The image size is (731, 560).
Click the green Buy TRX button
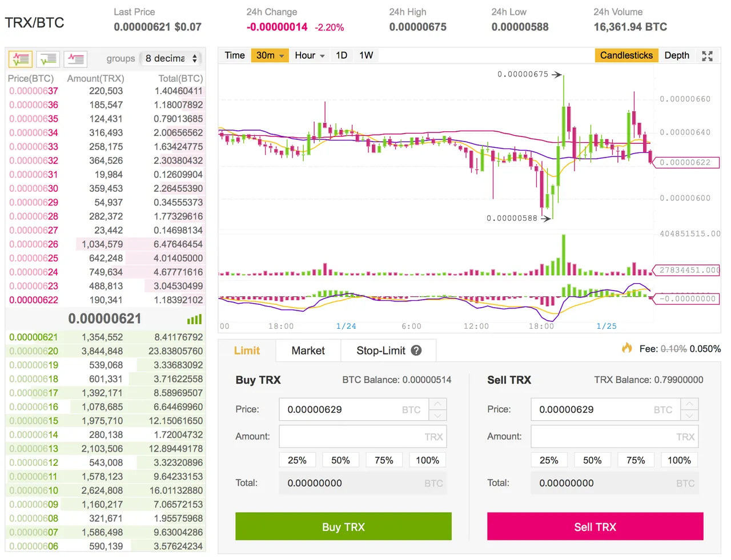(x=343, y=526)
